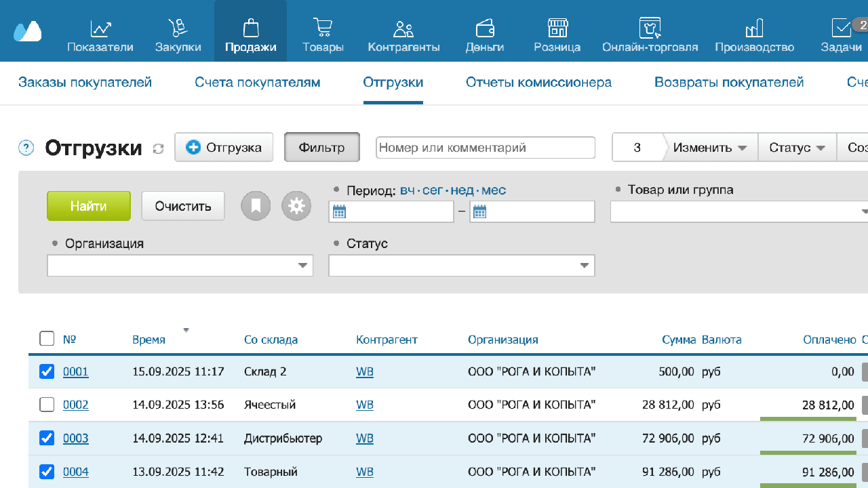Screen dimensions: 868x488
Task: Open WB counterparty in row 0001
Action: (365, 371)
